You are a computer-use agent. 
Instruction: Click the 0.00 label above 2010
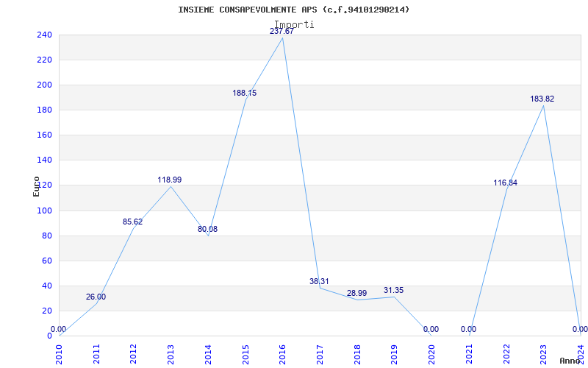(58, 329)
